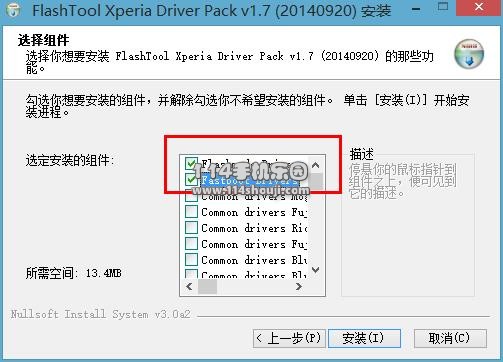Click the vertical scrollbar thumb of component list
This screenshot has height=362, width=503.
tap(316, 181)
